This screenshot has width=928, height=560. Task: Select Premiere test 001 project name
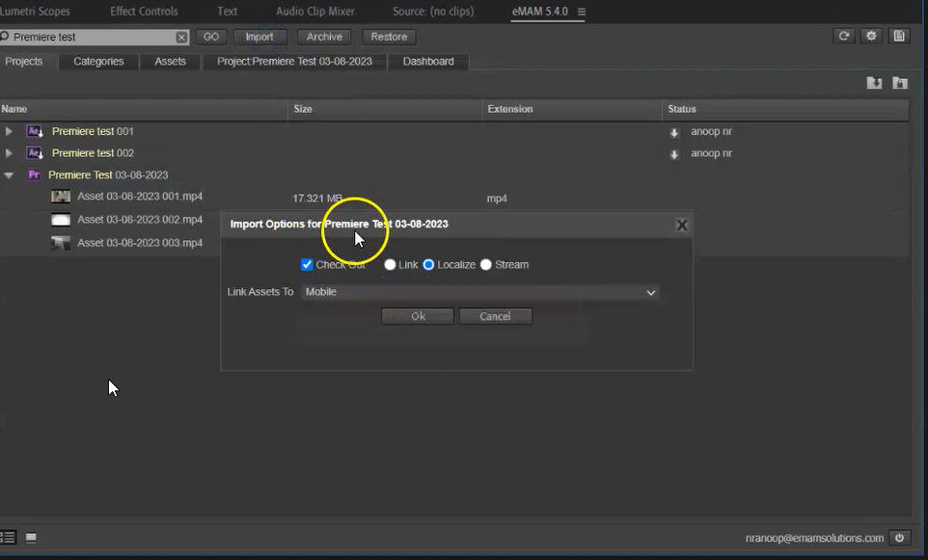(93, 131)
